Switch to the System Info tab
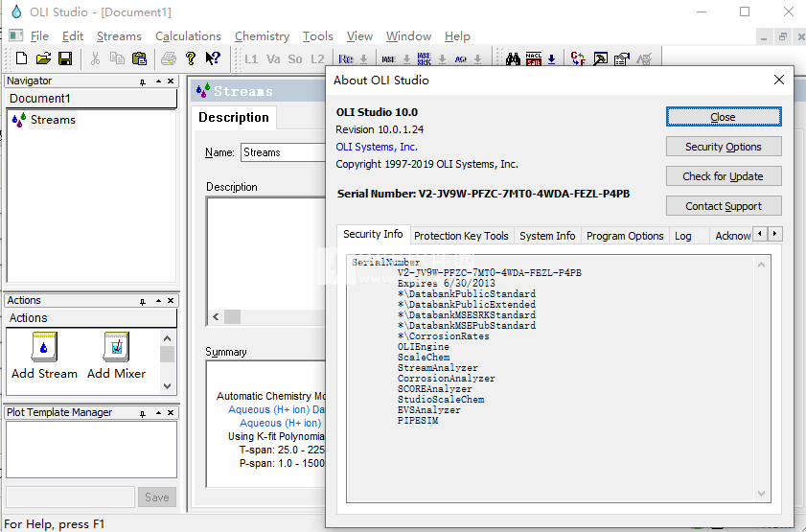The image size is (806, 532). (547, 236)
